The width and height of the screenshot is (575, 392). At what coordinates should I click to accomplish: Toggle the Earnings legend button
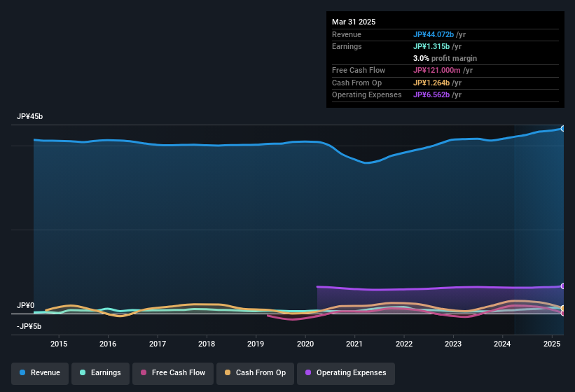pos(100,373)
